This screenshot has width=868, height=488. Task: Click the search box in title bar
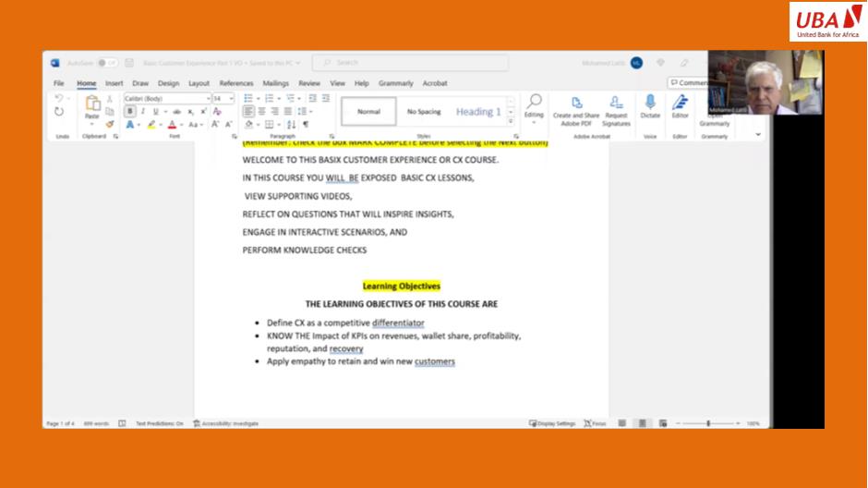coord(410,63)
